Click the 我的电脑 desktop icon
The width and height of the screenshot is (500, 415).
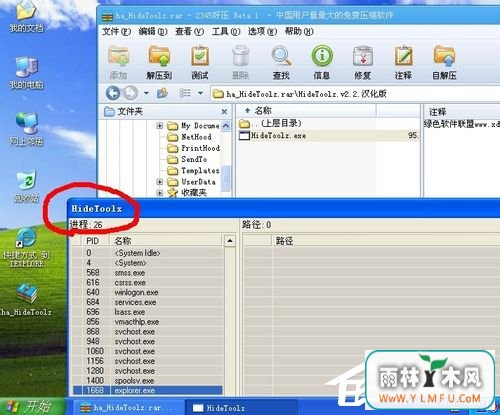26,73
